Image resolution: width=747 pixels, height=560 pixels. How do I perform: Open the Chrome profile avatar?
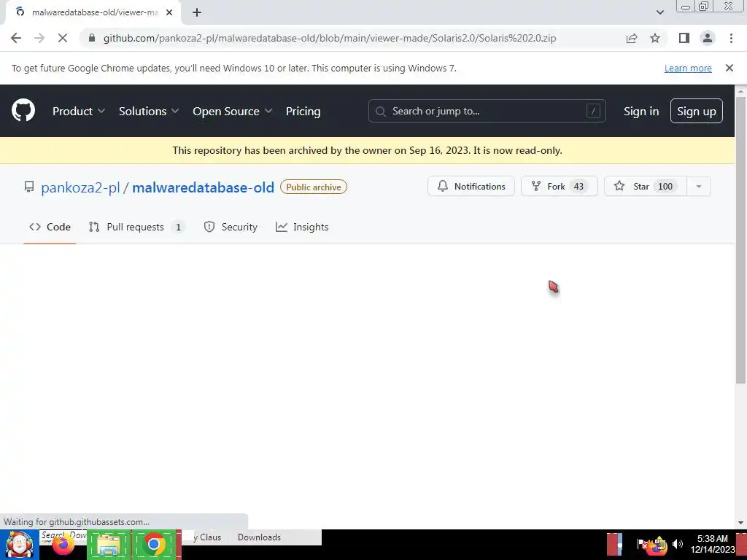[x=708, y=38]
